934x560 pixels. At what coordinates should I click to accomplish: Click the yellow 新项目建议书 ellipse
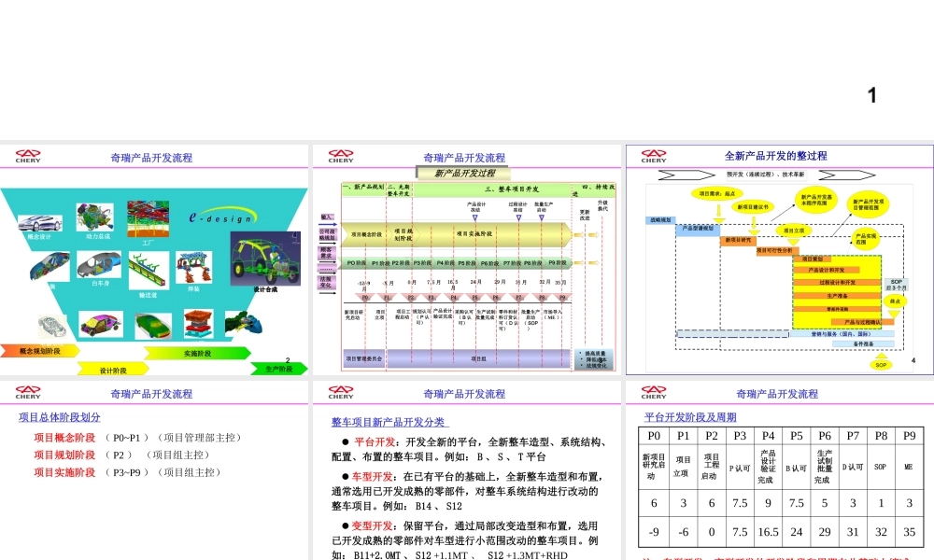pyautogui.click(x=753, y=207)
